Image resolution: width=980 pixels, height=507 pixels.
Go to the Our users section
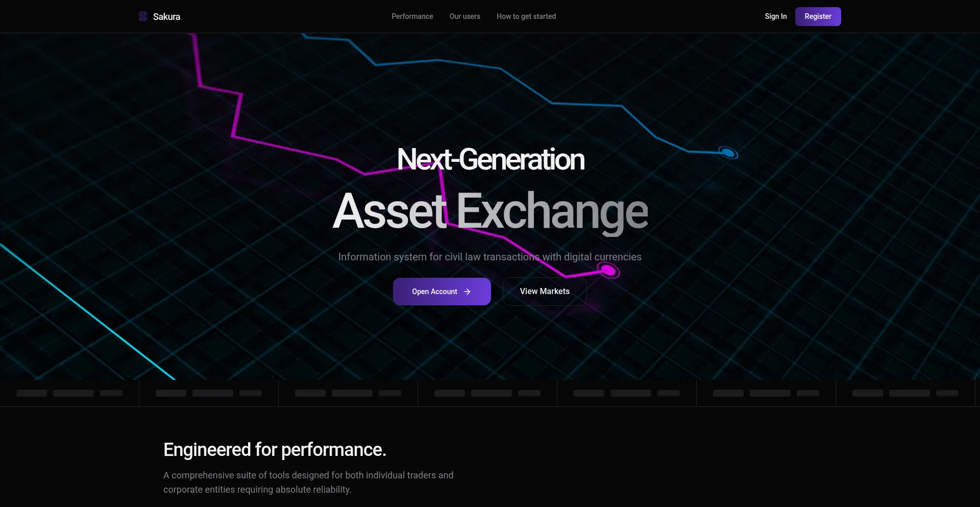click(464, 16)
